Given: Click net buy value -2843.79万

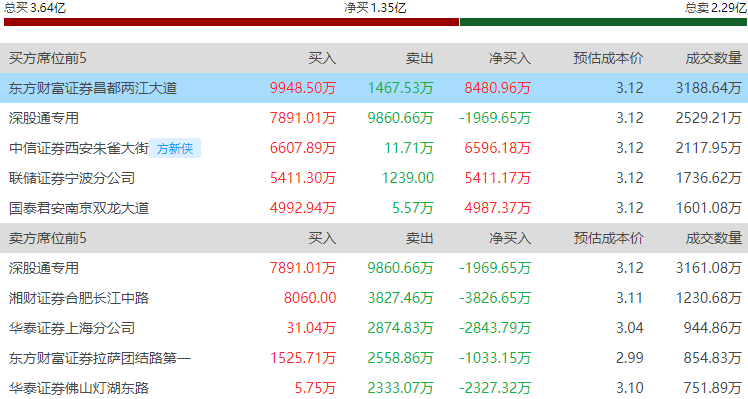Looking at the screenshot, I should coord(495,328).
